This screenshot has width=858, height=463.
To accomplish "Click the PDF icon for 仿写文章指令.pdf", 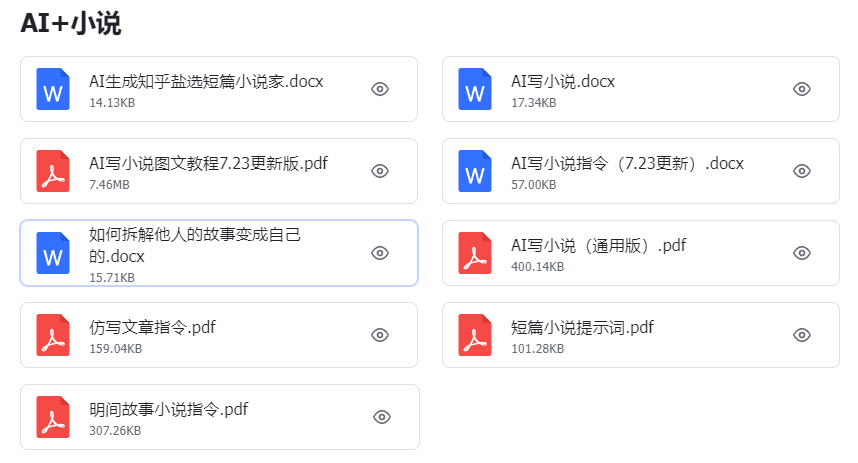I will pos(53,335).
